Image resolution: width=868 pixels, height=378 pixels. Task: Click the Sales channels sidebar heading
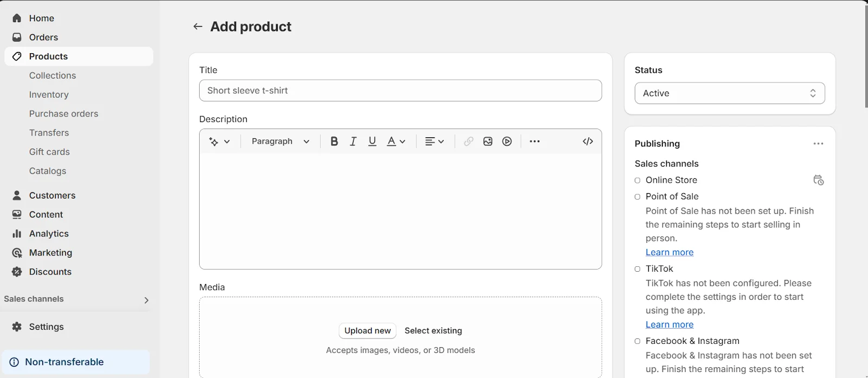tap(34, 299)
